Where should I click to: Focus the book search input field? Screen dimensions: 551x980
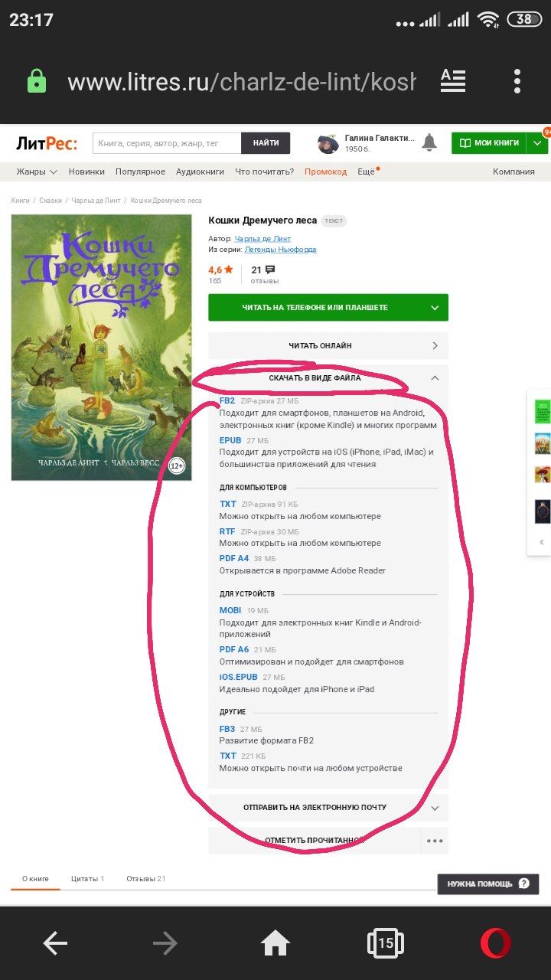pyautogui.click(x=167, y=143)
